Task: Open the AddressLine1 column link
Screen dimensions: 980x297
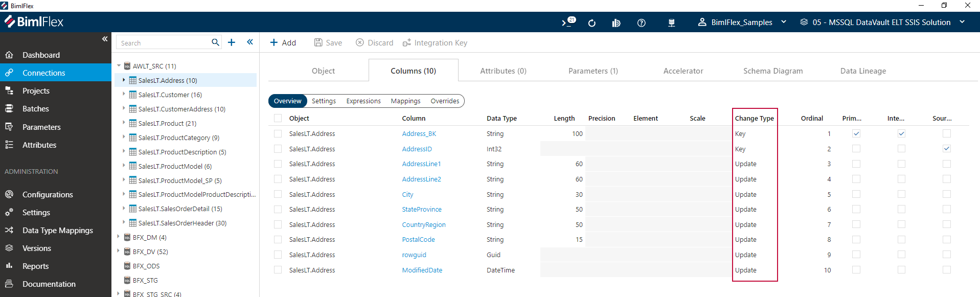Action: tap(421, 164)
